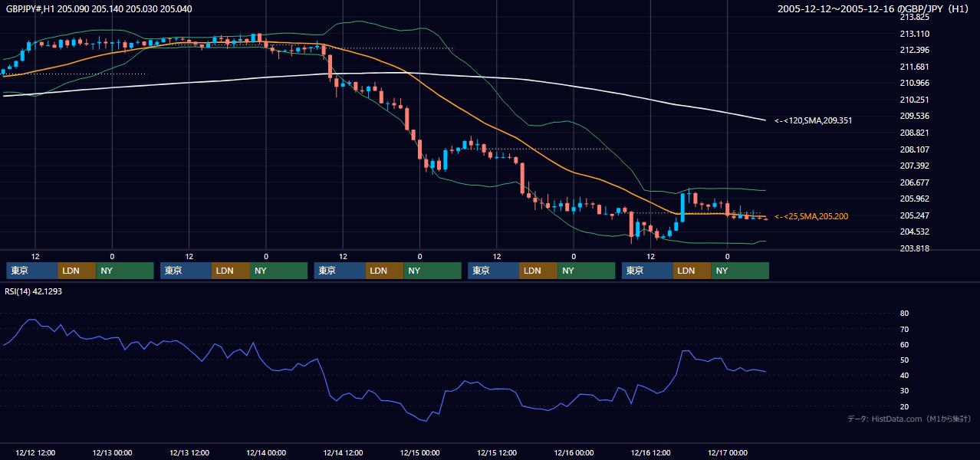The height and width of the screenshot is (460, 980).
Task: Click the rightmost NY session block
Action: click(x=740, y=271)
